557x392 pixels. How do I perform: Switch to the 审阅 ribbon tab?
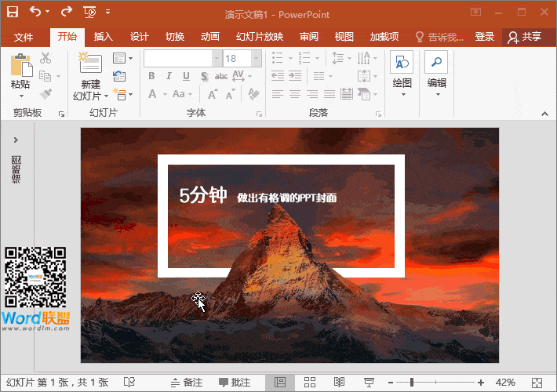tap(308, 37)
